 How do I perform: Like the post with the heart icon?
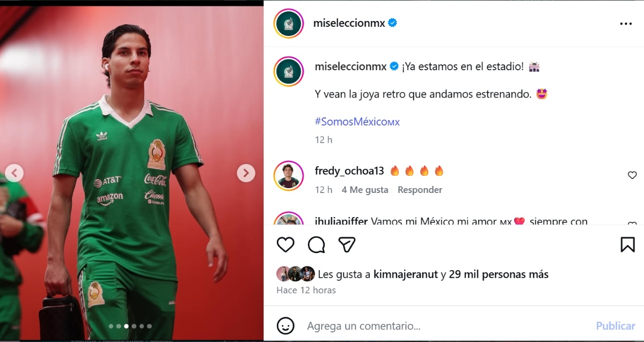tap(286, 244)
